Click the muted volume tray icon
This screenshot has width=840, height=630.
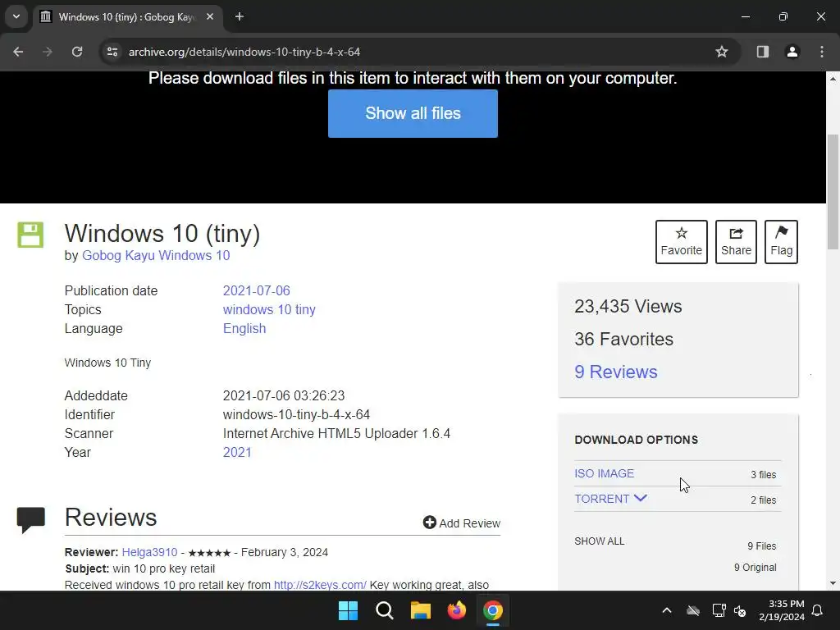click(740, 610)
